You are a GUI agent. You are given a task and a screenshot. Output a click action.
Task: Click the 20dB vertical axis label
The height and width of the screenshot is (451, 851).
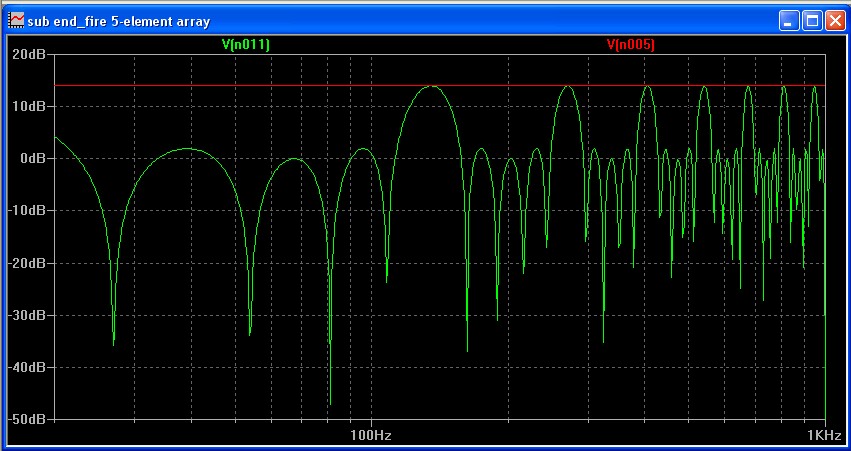pyautogui.click(x=28, y=54)
